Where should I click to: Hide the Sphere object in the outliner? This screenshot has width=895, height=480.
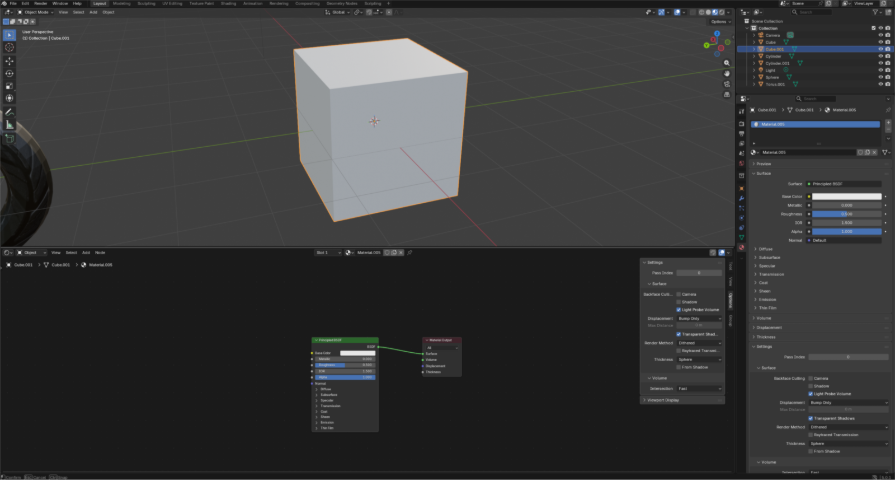[880, 77]
